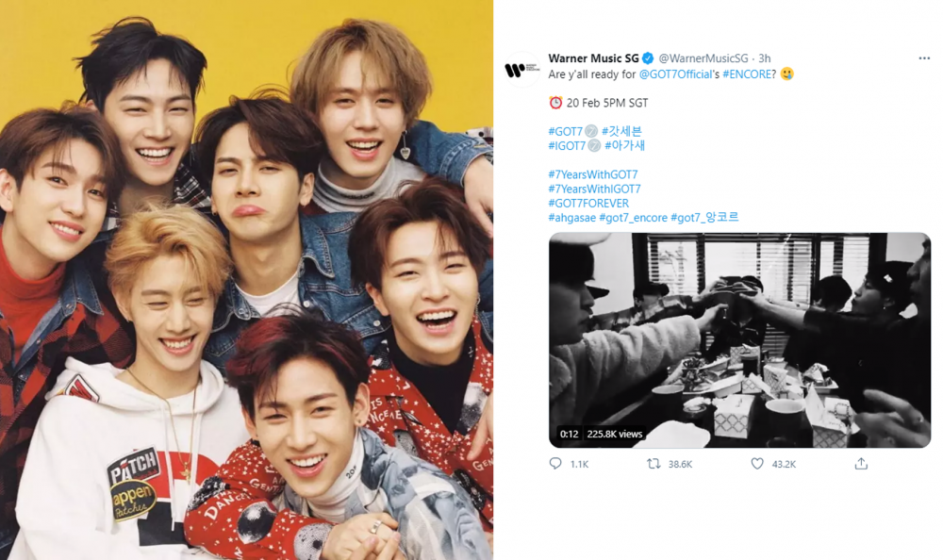Open the @GOT7Official mention link

pos(675,74)
